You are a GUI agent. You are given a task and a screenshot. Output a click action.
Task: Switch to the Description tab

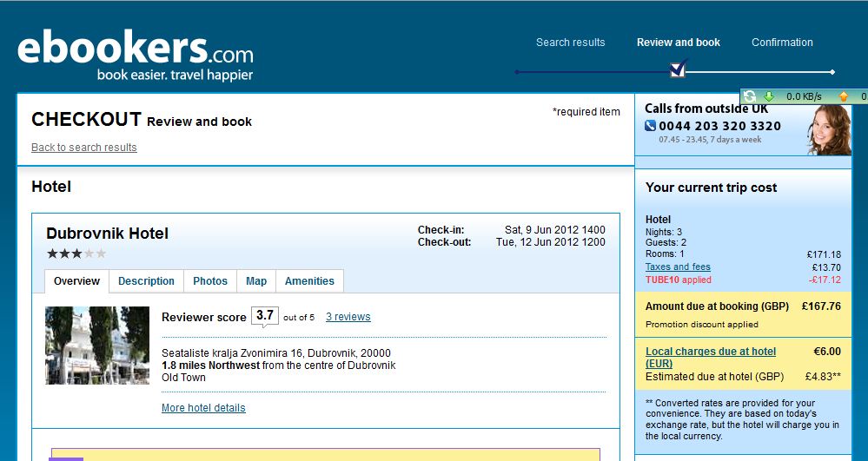[x=146, y=281]
